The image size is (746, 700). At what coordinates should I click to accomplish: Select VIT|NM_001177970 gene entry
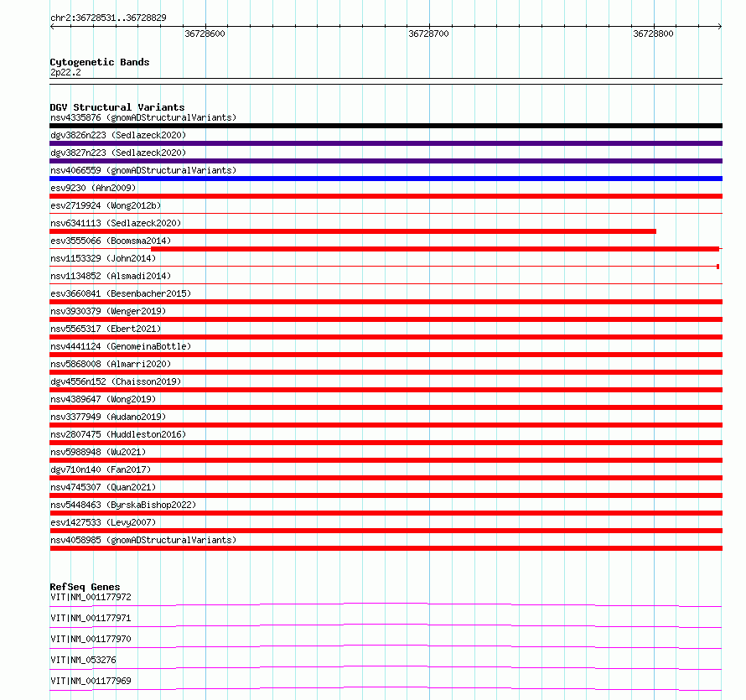tap(91, 639)
